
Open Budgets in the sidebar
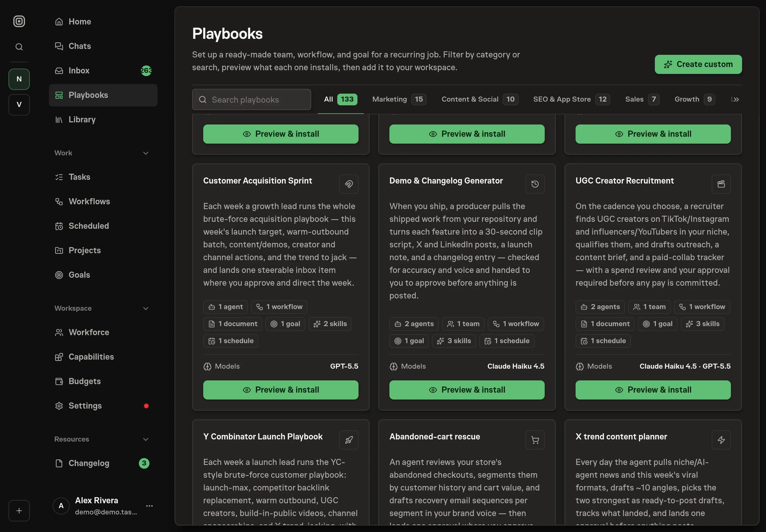click(x=103, y=381)
